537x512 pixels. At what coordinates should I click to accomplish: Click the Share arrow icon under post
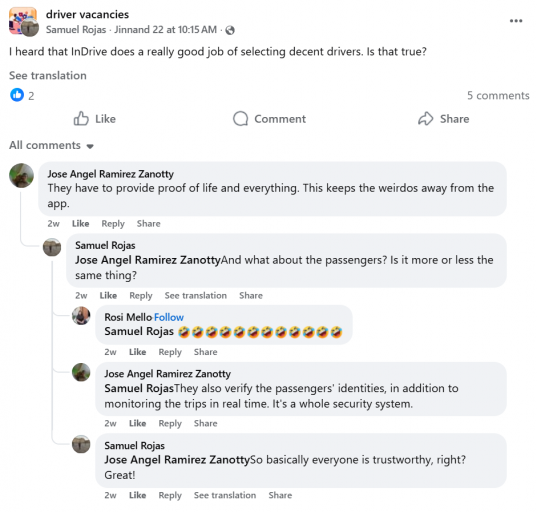[x=426, y=118]
